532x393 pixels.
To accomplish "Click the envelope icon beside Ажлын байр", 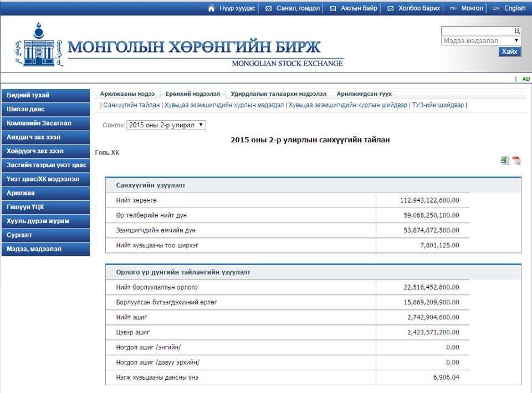I will pos(333,8).
